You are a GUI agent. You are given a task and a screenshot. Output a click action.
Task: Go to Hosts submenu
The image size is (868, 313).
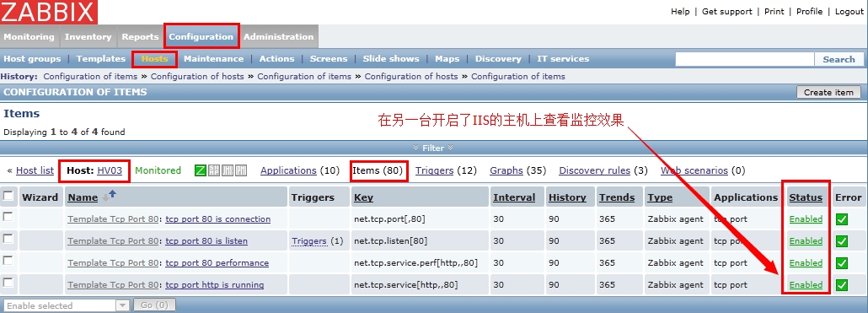(154, 59)
